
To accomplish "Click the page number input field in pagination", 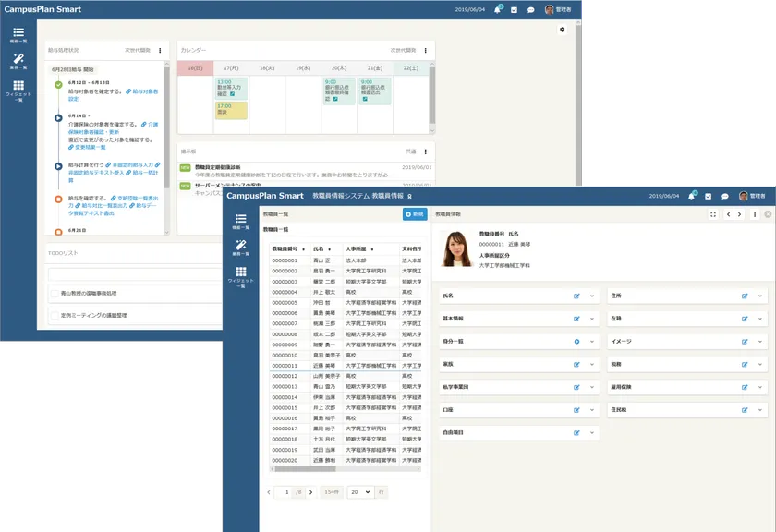I will point(287,492).
